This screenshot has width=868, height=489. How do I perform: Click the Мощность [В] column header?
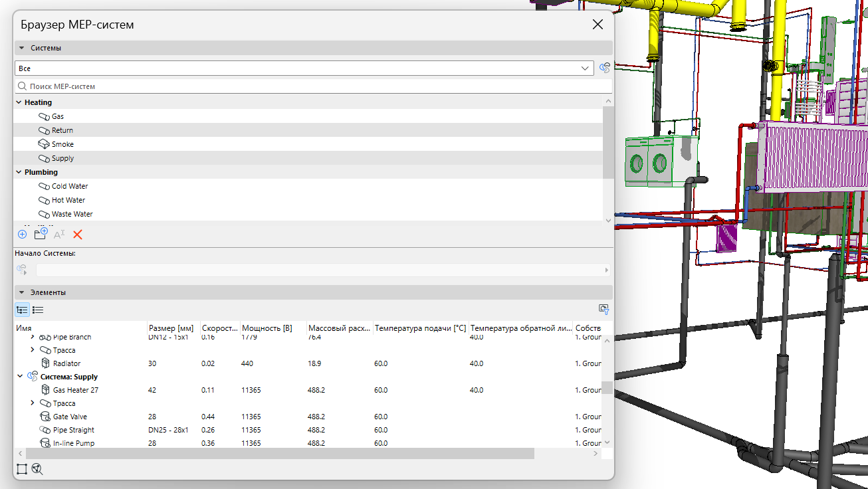(x=273, y=328)
